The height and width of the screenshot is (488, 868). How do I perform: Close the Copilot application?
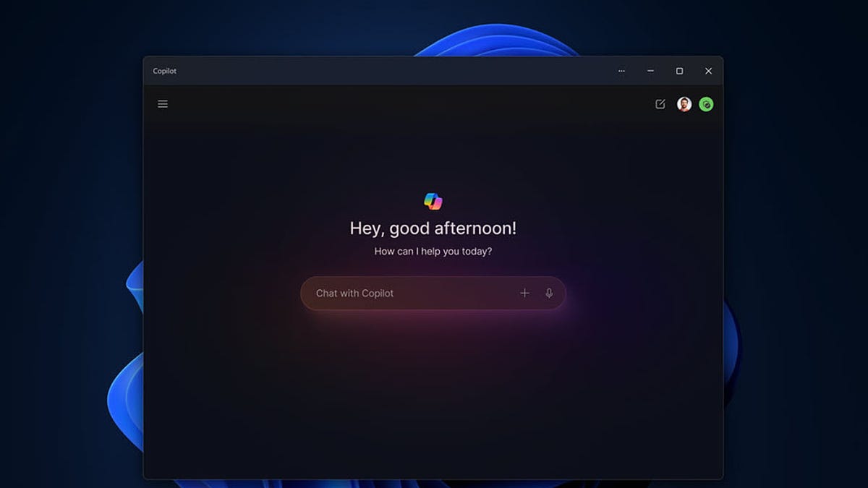point(707,71)
